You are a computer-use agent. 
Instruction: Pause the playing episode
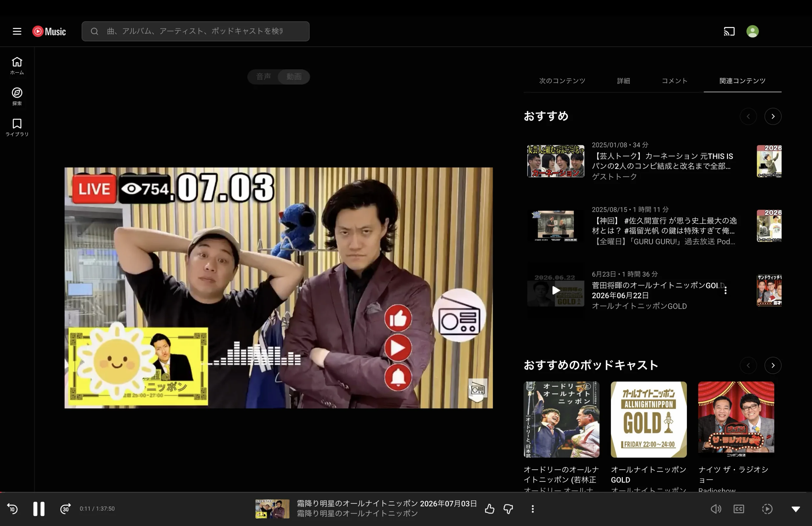39,509
